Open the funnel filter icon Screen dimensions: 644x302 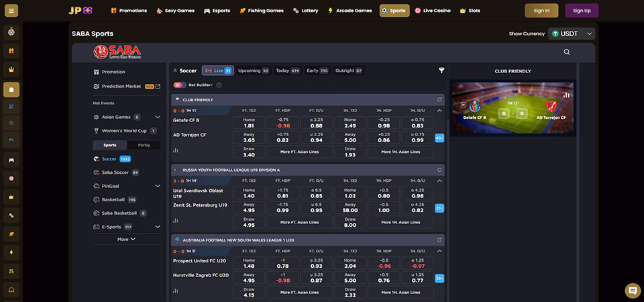pos(441,70)
